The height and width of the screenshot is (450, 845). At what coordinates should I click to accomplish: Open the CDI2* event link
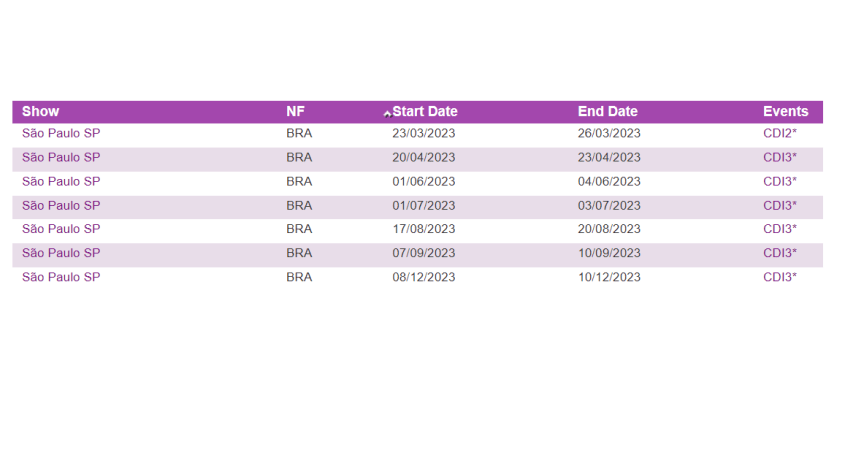779,133
